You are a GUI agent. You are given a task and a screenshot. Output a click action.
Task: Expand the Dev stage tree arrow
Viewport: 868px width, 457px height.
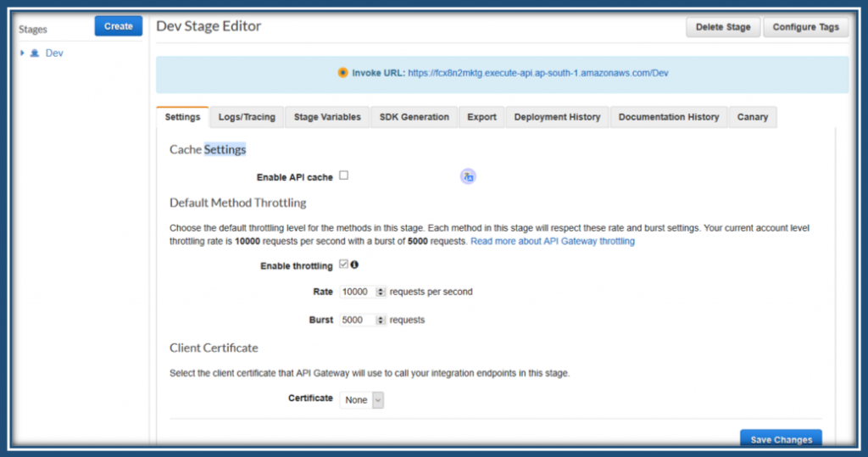(x=23, y=53)
